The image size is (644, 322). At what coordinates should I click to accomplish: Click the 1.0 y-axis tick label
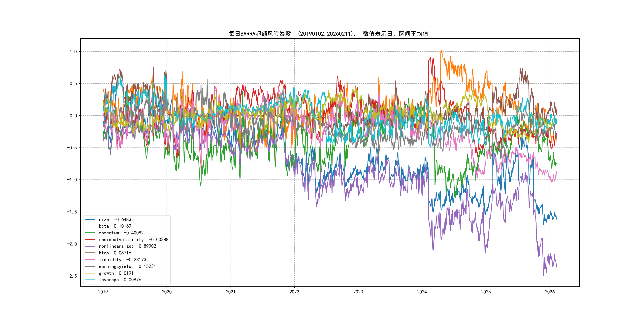73,51
